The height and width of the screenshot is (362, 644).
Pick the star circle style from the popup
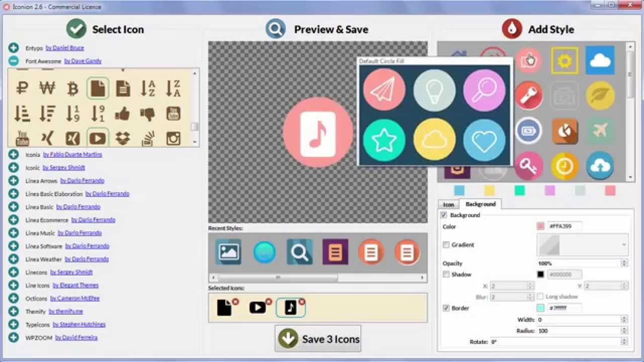384,140
